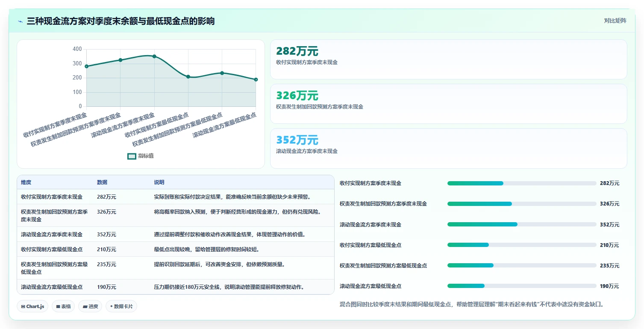Click the 190万元 value beside the last progress bar
Screen dimensions: 644x329
609,286
